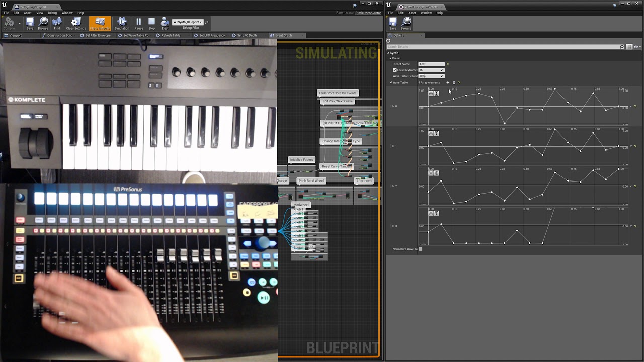644x362 pixels.
Task: Open element 3 options dropdown arrow
Action: (x=631, y=226)
